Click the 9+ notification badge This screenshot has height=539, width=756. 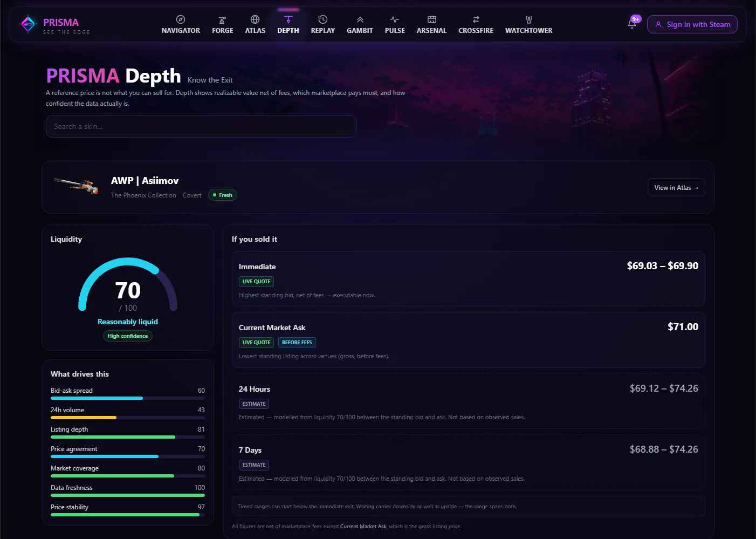click(636, 19)
